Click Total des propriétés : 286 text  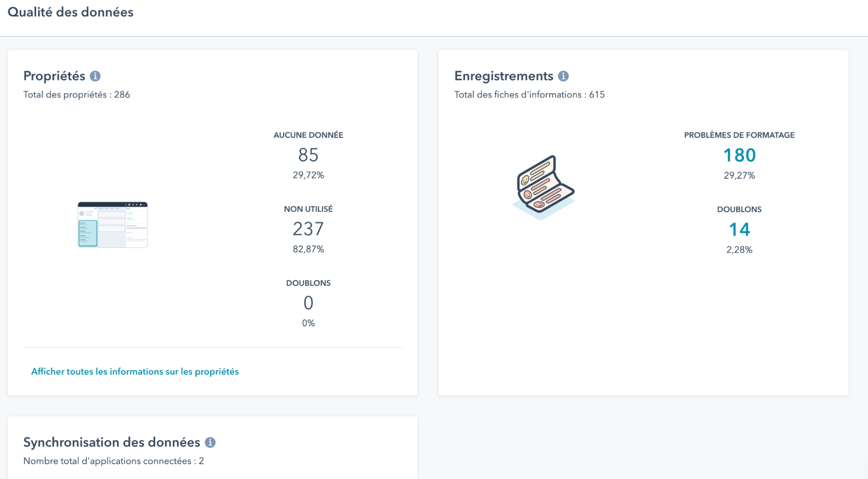pos(76,95)
